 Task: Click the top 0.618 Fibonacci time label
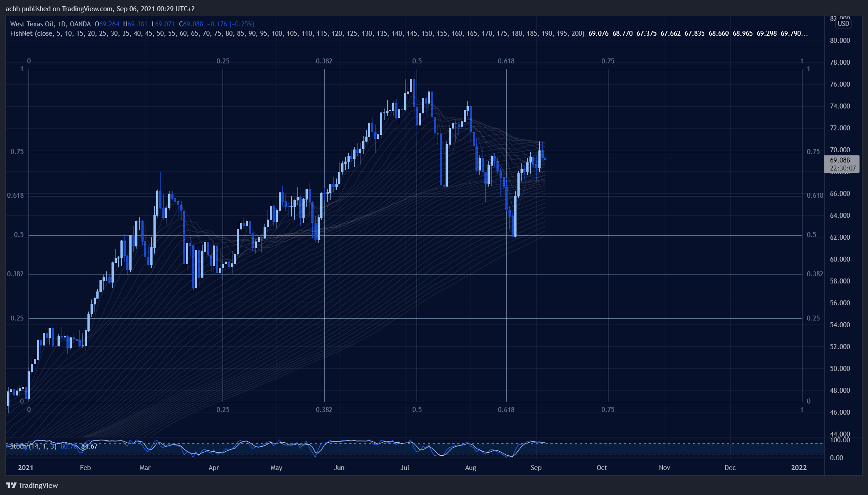tap(506, 61)
